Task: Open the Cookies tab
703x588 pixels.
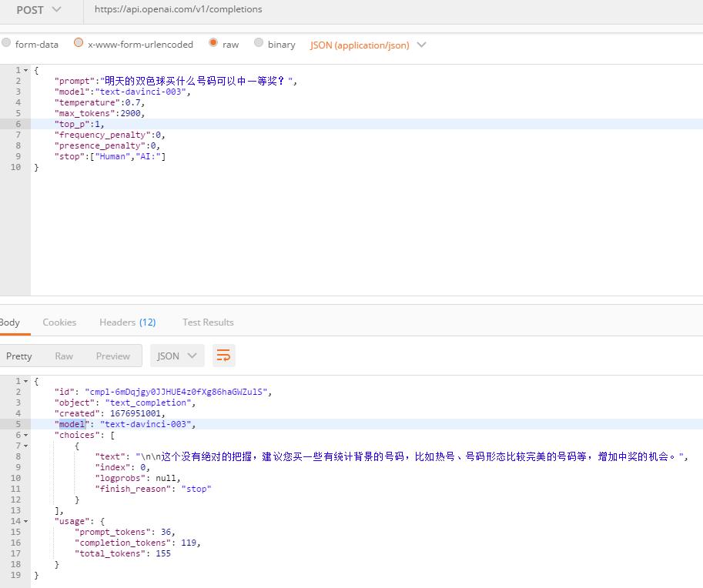Action: tap(59, 322)
